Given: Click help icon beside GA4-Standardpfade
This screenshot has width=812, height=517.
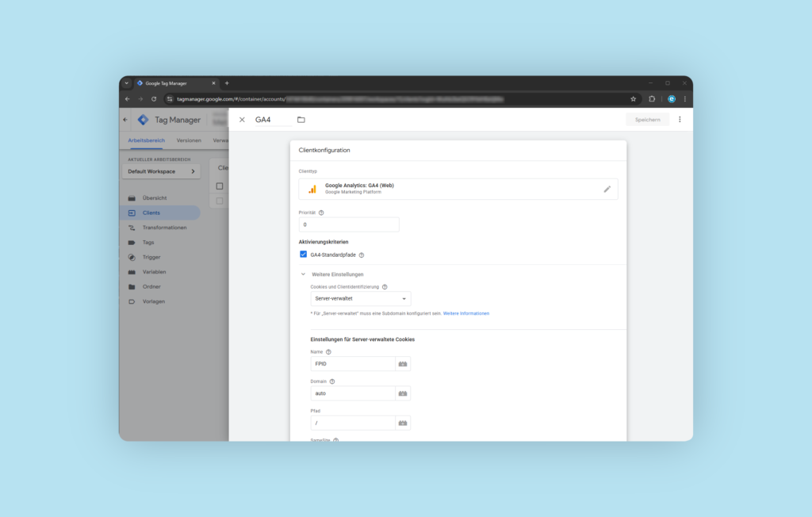Looking at the screenshot, I should [x=362, y=255].
